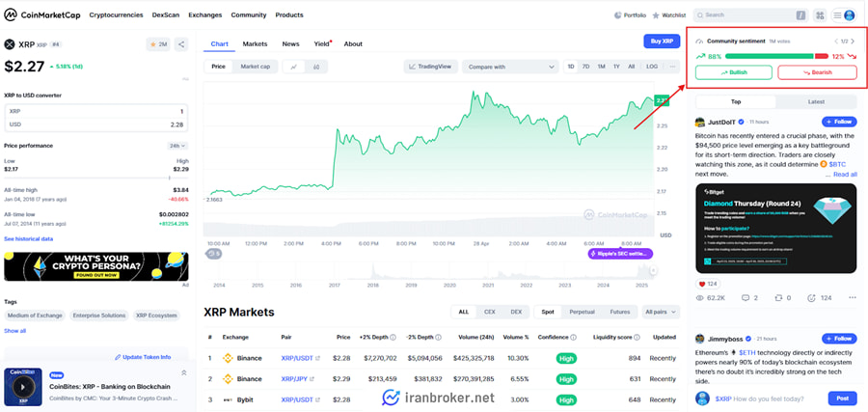Screen dimensions: 868x412
Task: Open the Community nav menu
Action: 249,14
